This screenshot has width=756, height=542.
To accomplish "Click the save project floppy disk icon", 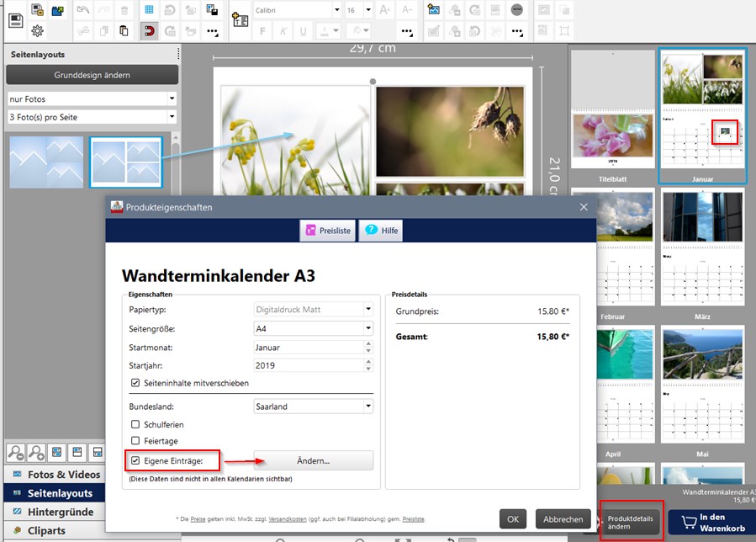I will coord(15,21).
